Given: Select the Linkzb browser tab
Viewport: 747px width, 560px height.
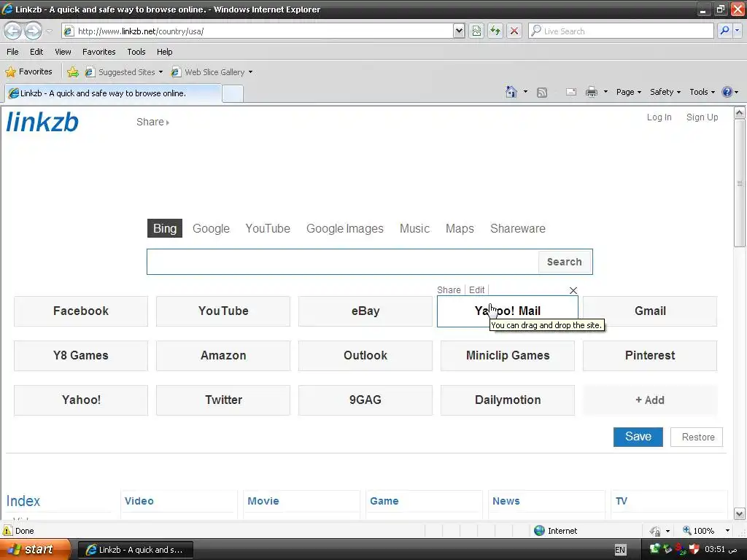Looking at the screenshot, I should 113,93.
